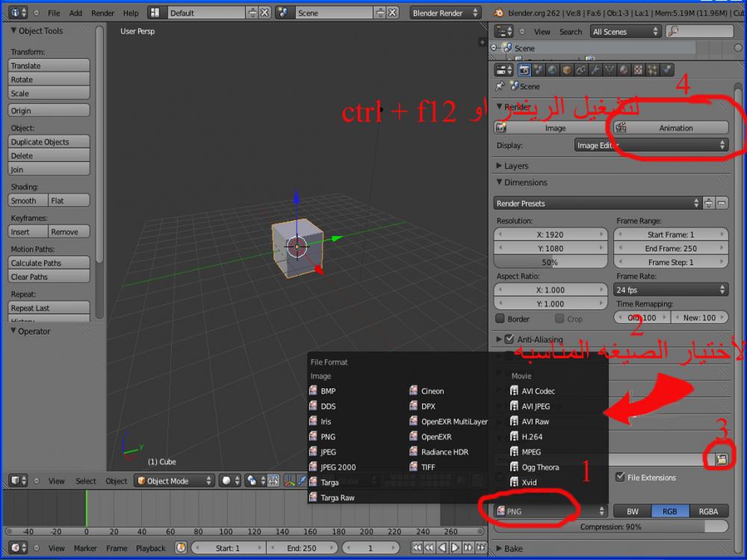Image resolution: width=747 pixels, height=560 pixels.
Task: Set shading to Flat
Action: click(69, 200)
